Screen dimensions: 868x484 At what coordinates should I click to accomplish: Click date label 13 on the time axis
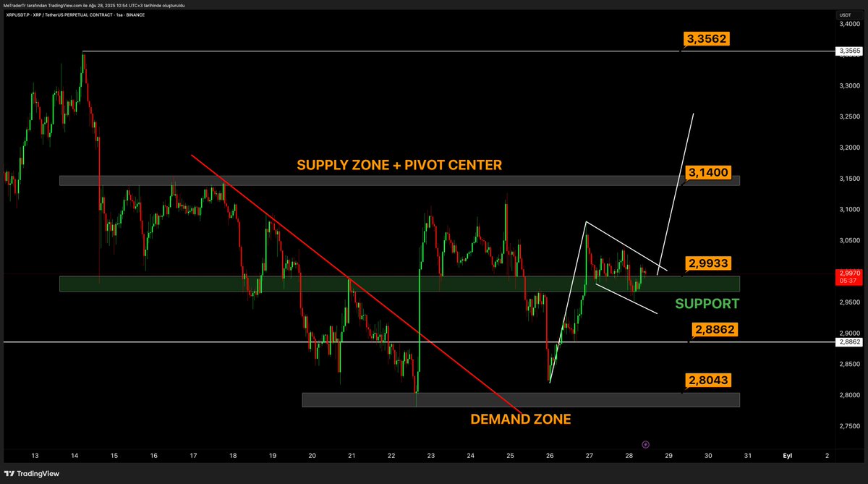click(35, 456)
